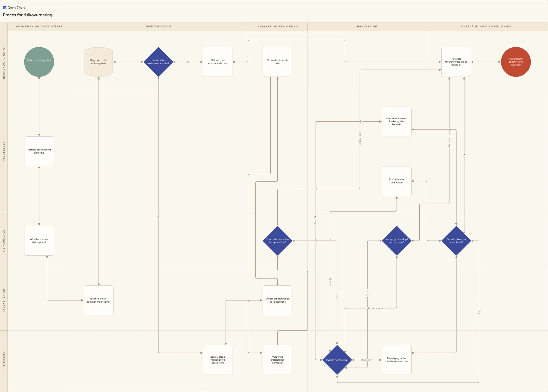
Task: Click the 'Inden-for' edge label
Action: coord(360,139)
